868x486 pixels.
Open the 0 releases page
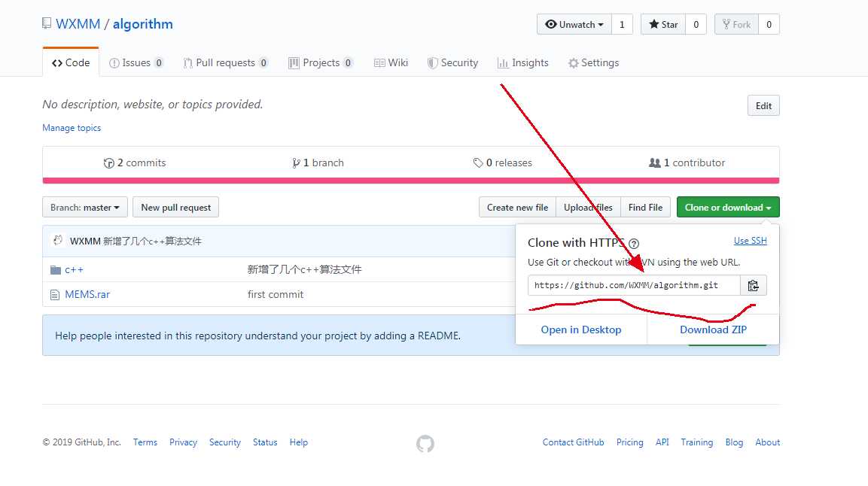coord(503,163)
